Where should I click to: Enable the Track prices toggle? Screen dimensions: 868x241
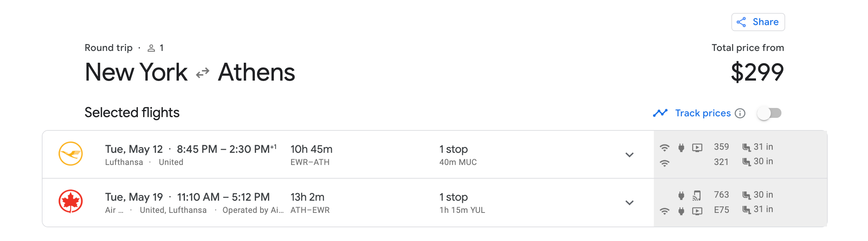(769, 113)
